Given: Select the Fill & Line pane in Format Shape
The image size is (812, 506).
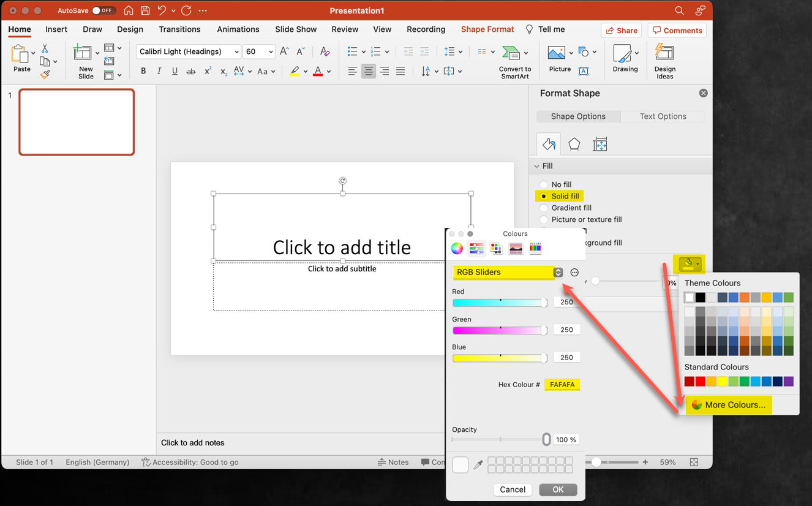Looking at the screenshot, I should coord(548,143).
